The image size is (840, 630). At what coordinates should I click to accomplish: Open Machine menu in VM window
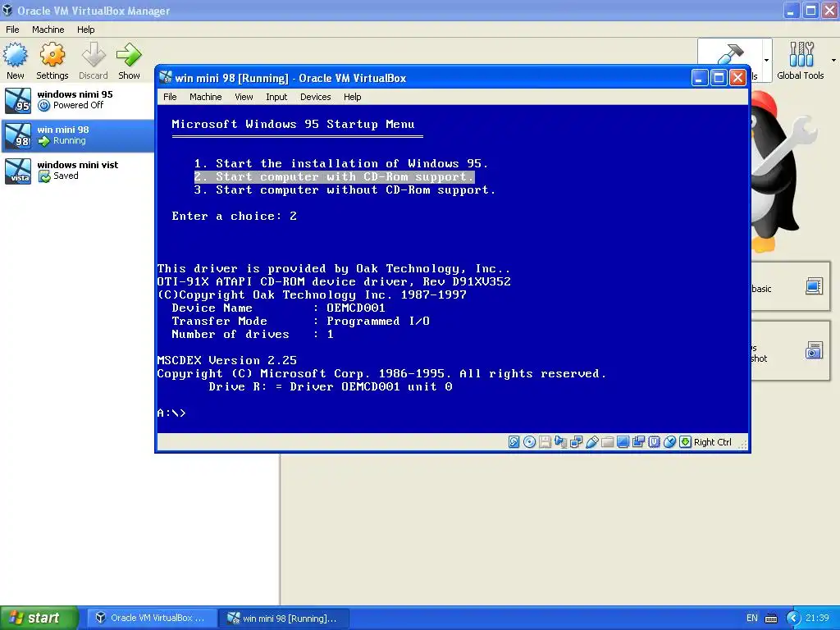tap(205, 97)
